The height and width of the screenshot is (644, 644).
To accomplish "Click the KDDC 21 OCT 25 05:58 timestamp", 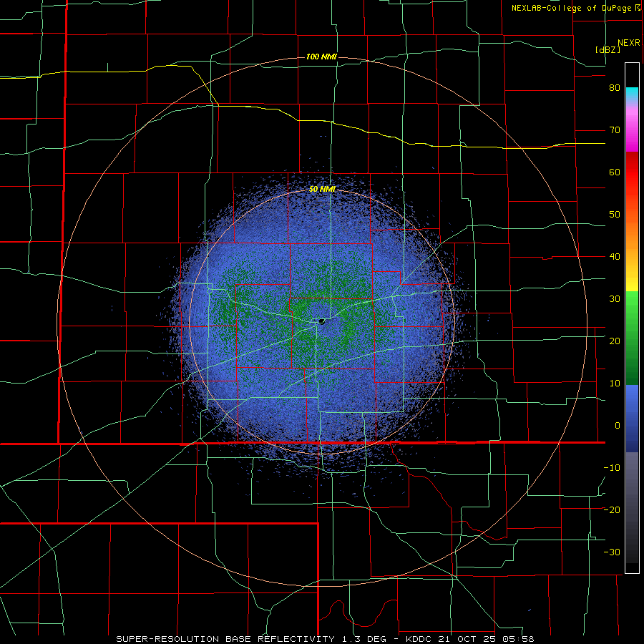I will (x=469, y=639).
